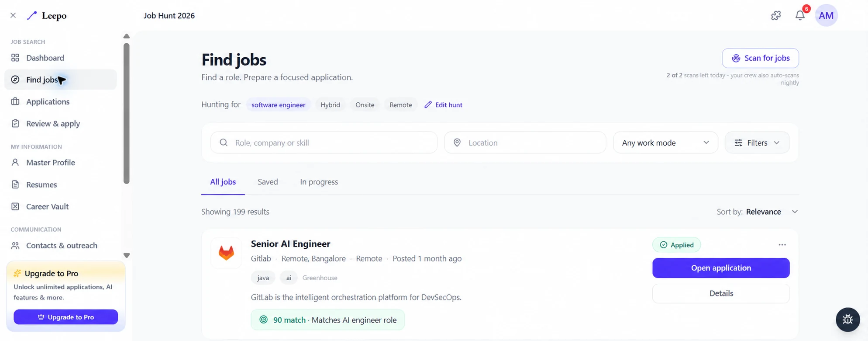Viewport: 868px width, 341px height.
Task: Click the Open application button
Action: pyautogui.click(x=721, y=268)
